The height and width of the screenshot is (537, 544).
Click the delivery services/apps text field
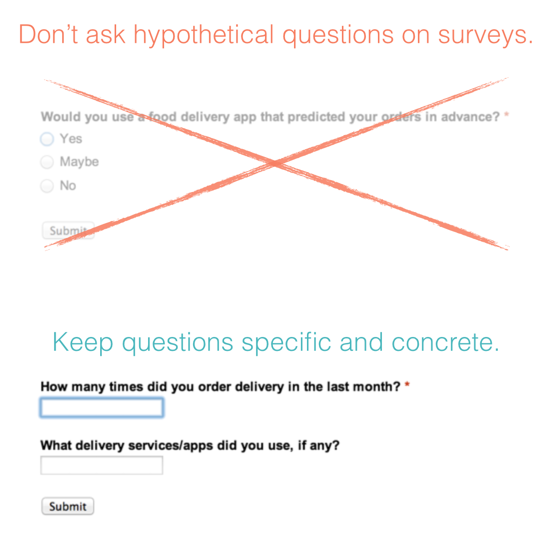pos(102,465)
